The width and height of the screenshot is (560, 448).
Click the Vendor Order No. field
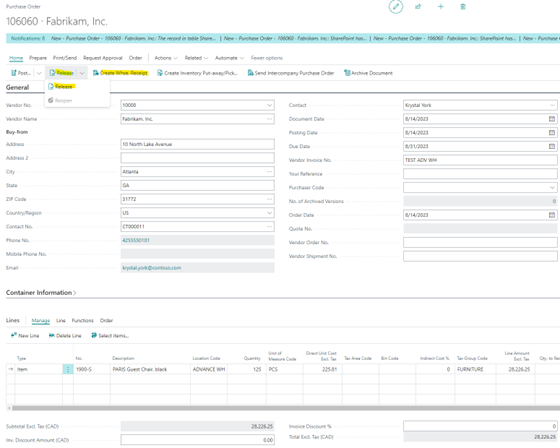tap(480, 242)
